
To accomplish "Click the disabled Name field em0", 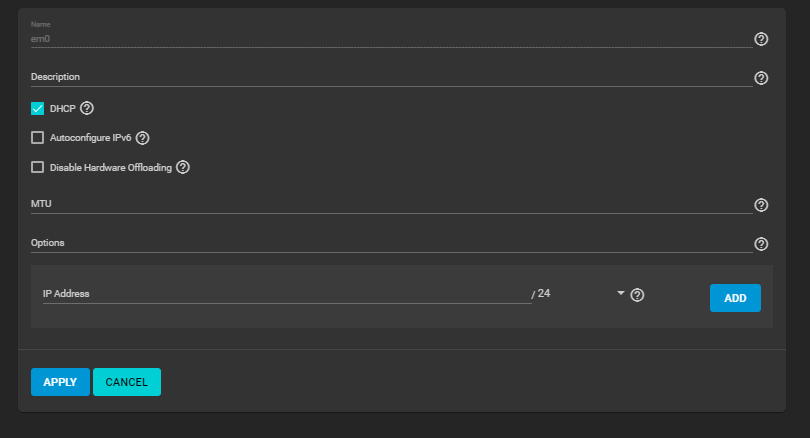I will coord(390,39).
